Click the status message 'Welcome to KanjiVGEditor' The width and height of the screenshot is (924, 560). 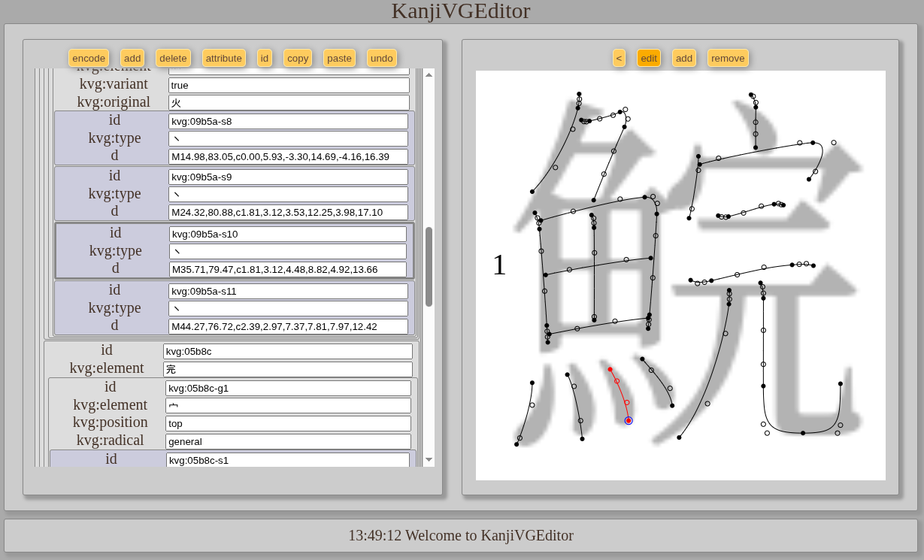[x=489, y=536]
